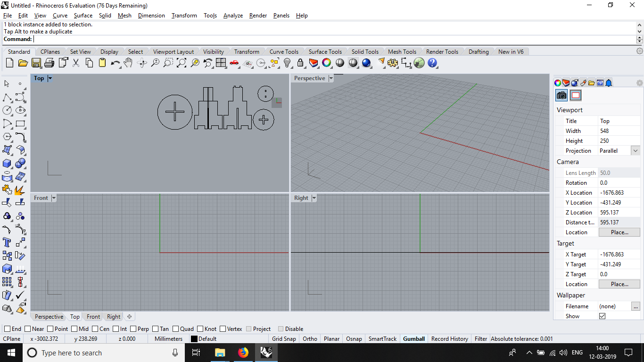Click the command history scroll up arrow
This screenshot has height=362, width=644.
[640, 24]
